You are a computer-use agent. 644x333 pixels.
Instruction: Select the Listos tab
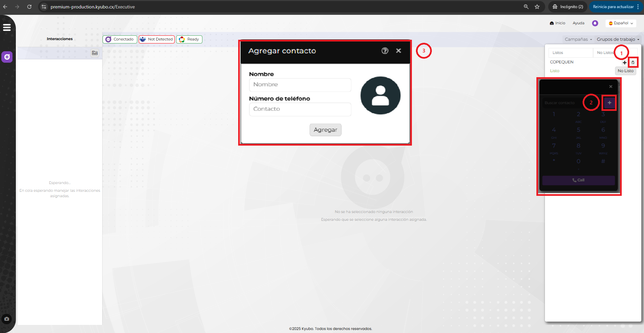(x=558, y=53)
